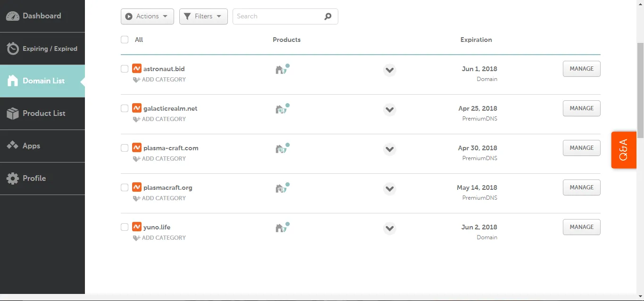
Task: Click the Profile gear icon
Action: pos(13,179)
